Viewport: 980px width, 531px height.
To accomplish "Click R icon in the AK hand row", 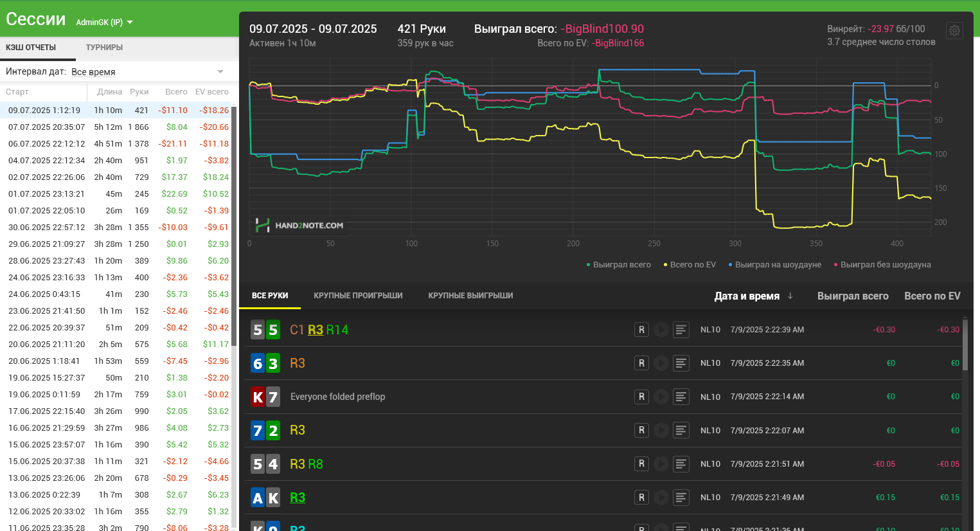I will click(x=641, y=497).
